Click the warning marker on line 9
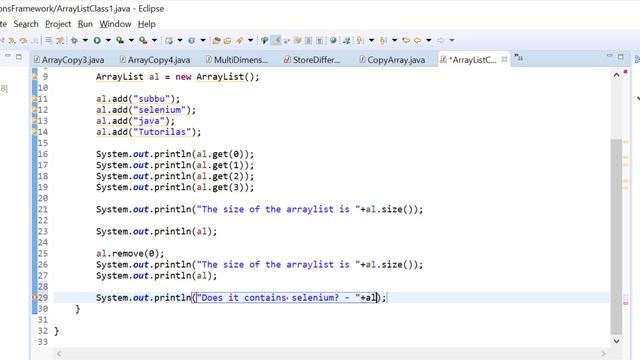Viewport: 640px width, 360px height. click(x=35, y=76)
